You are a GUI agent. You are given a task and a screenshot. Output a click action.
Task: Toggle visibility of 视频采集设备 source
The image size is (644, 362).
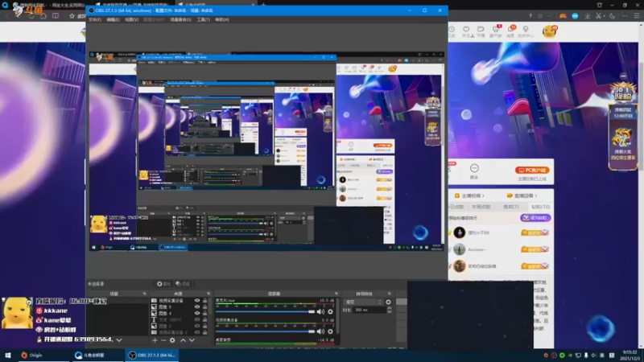[x=197, y=301]
